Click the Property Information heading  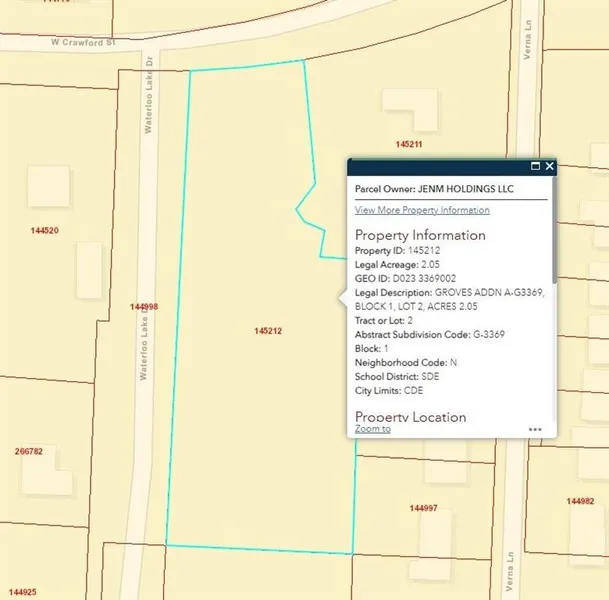[x=420, y=235]
